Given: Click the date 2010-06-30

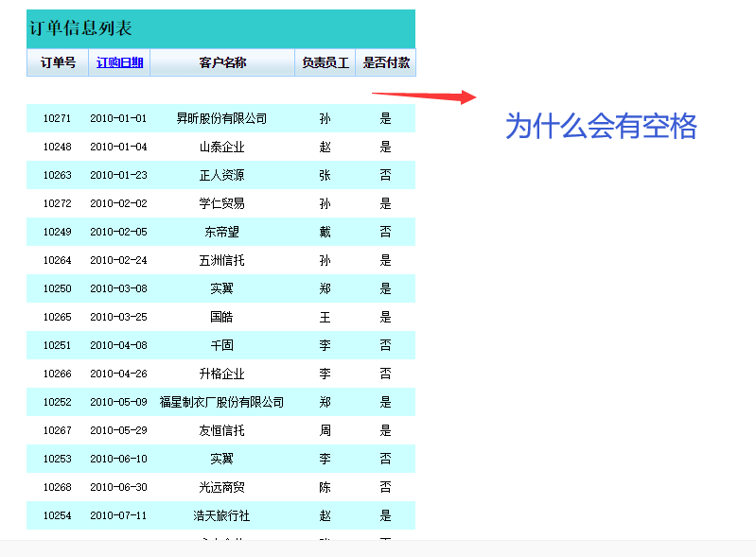Looking at the screenshot, I should [x=118, y=488].
